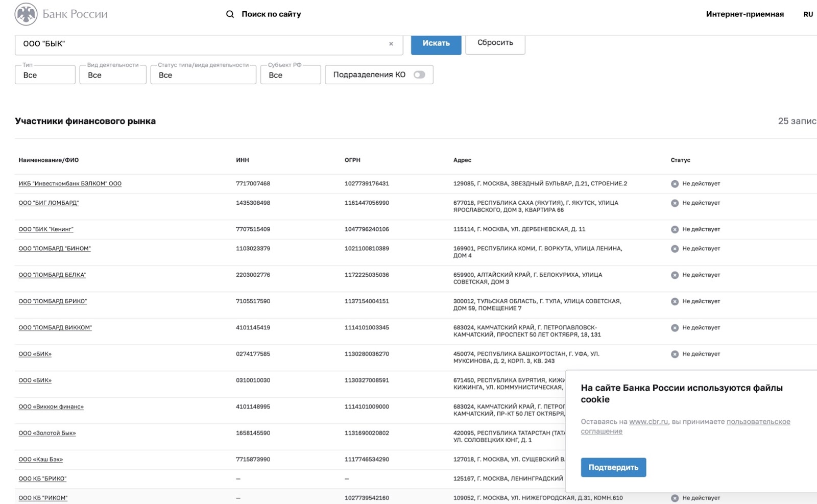
Task: Click status icon in ООО "БИГ ЛОМБАРД" row
Action: coord(675,203)
